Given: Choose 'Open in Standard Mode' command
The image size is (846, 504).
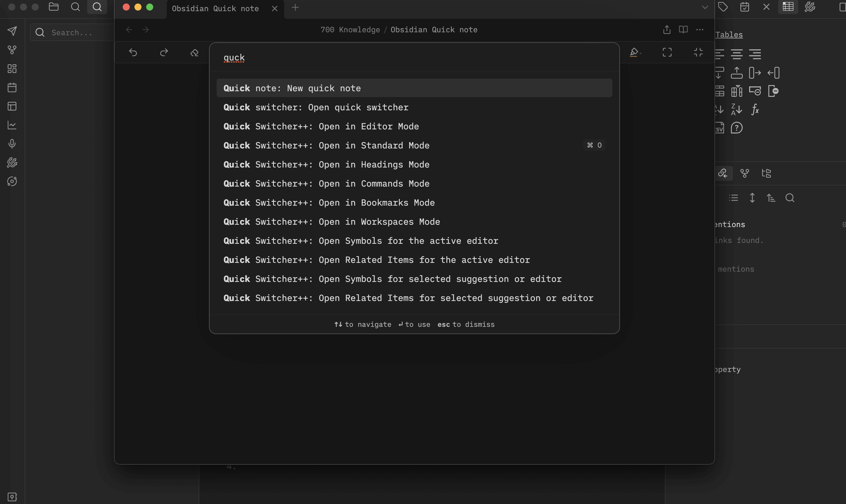Looking at the screenshot, I should [414, 145].
